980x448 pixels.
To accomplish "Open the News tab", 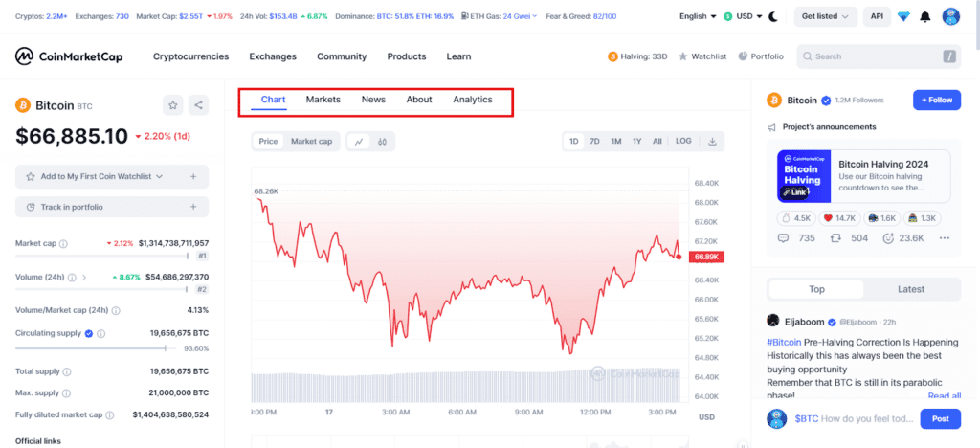I will pos(374,100).
